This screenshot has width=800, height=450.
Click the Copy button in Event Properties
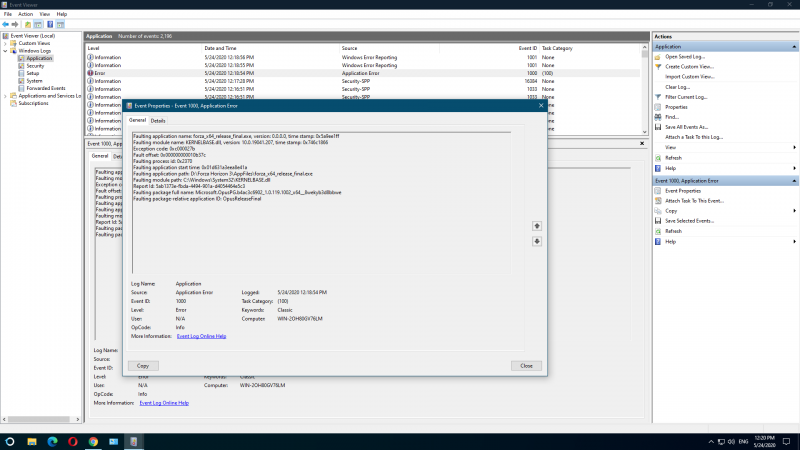pyautogui.click(x=143, y=366)
